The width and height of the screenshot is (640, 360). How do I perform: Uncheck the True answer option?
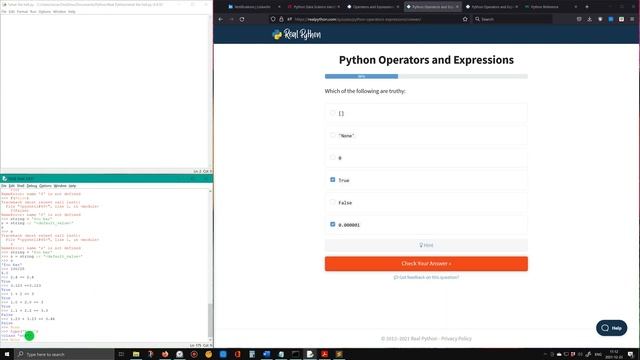[333, 180]
